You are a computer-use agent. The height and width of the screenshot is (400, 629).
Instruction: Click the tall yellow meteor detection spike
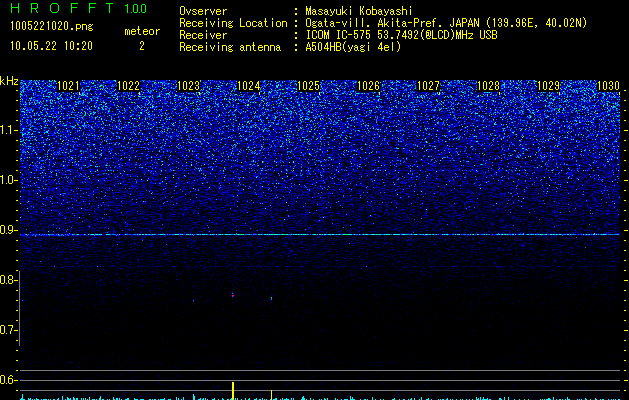[x=233, y=391]
